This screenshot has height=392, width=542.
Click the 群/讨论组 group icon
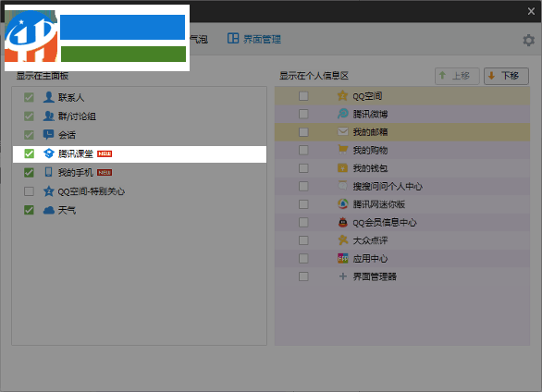click(49, 116)
